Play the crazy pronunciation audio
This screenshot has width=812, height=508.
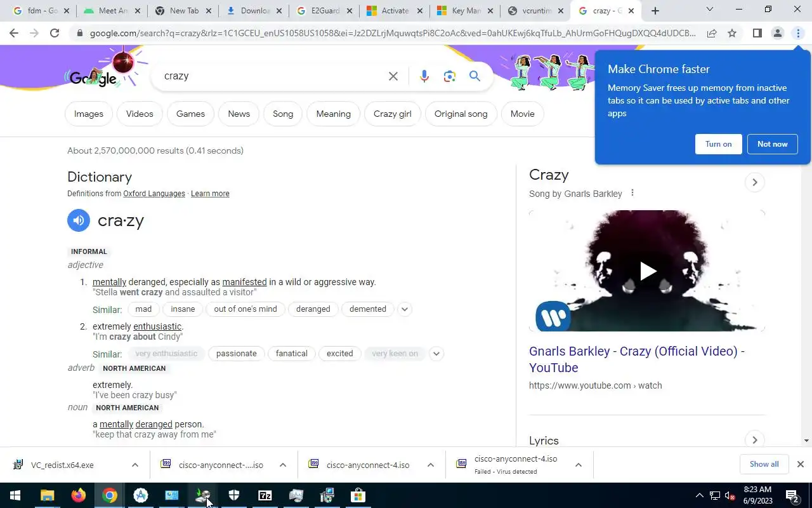[79, 220]
